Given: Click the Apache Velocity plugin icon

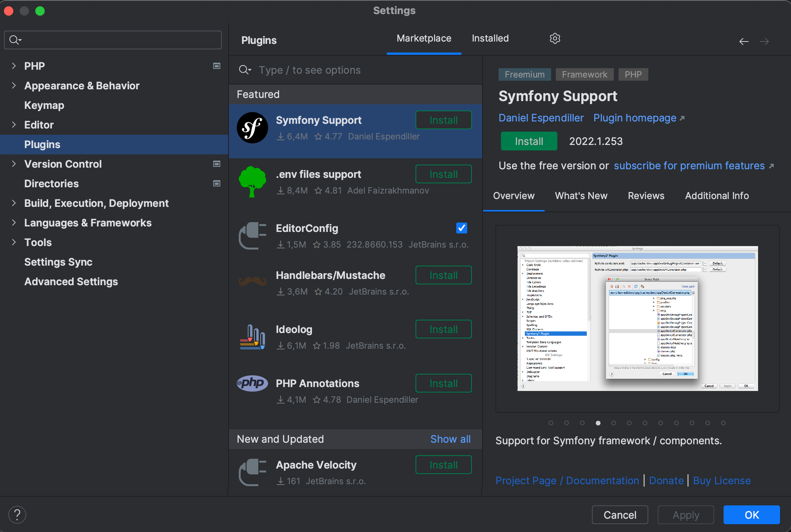Looking at the screenshot, I should (252, 472).
